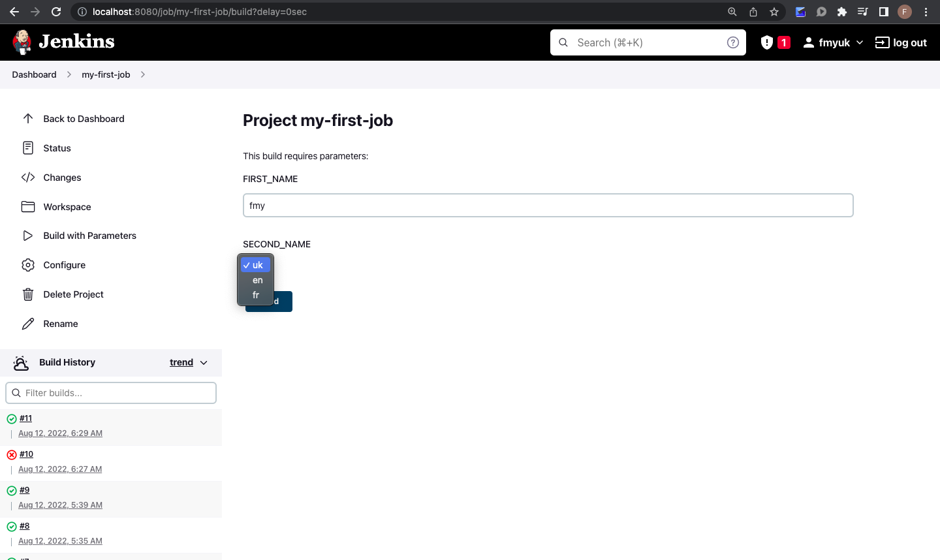This screenshot has width=940, height=560.
Task: Click the code brackets icon beside Changes
Action: coord(28,178)
